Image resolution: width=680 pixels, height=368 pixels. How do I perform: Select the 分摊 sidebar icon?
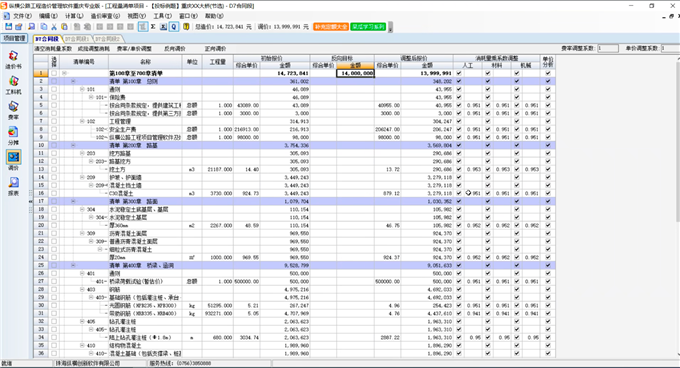click(x=13, y=136)
